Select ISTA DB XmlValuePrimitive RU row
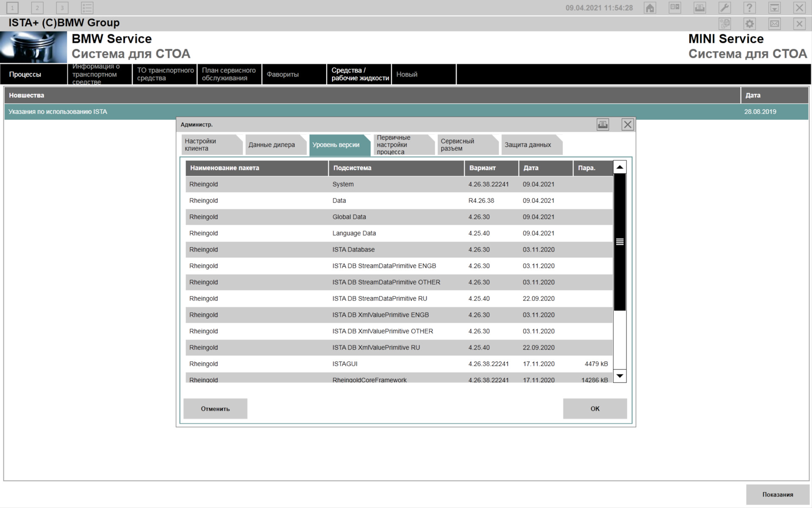The image size is (812, 508). tap(399, 347)
